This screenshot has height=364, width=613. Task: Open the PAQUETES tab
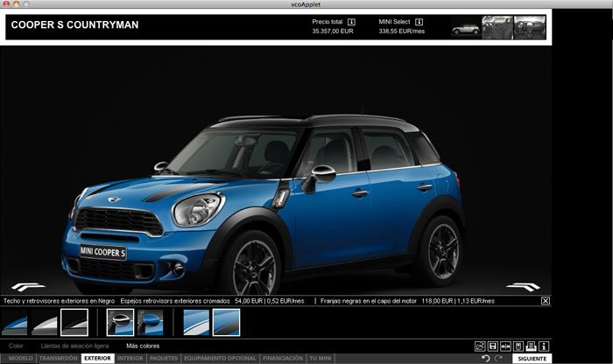click(x=164, y=358)
